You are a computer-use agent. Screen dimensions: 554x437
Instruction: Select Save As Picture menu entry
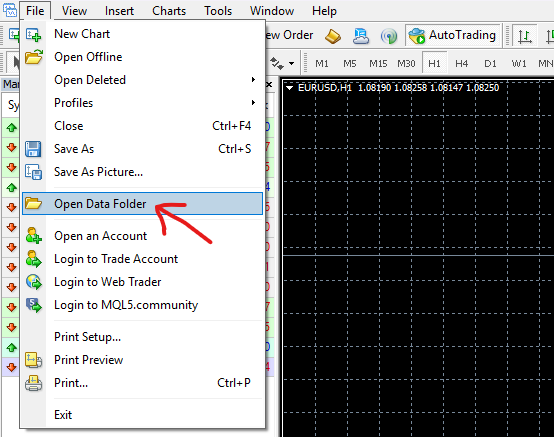point(142,172)
